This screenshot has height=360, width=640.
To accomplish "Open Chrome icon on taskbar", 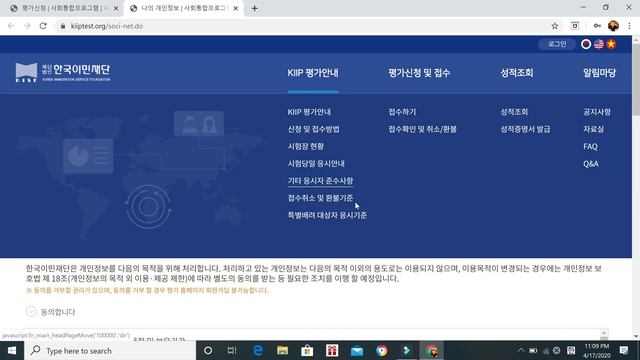I will click(x=382, y=351).
